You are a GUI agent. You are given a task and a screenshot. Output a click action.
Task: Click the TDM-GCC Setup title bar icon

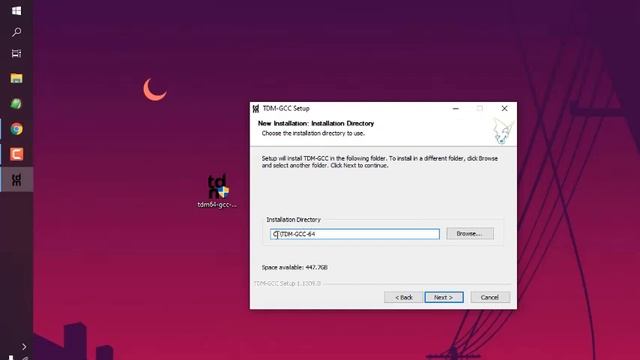pyautogui.click(x=256, y=109)
